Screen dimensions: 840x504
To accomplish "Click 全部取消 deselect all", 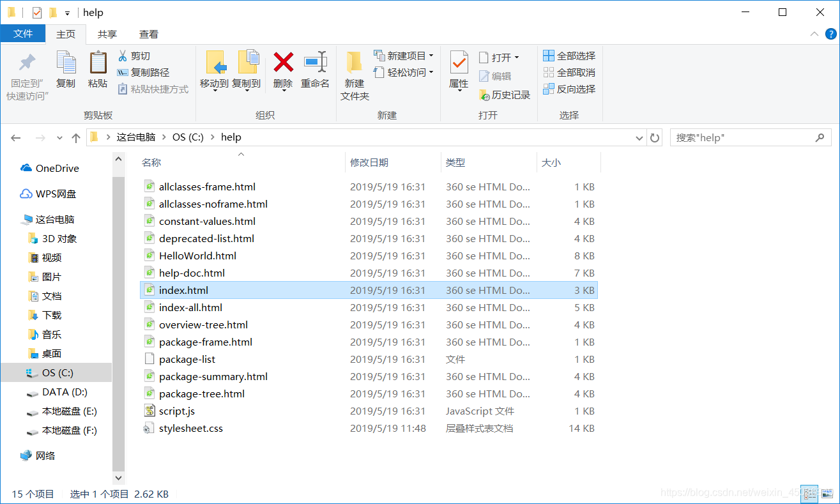I will tap(569, 73).
